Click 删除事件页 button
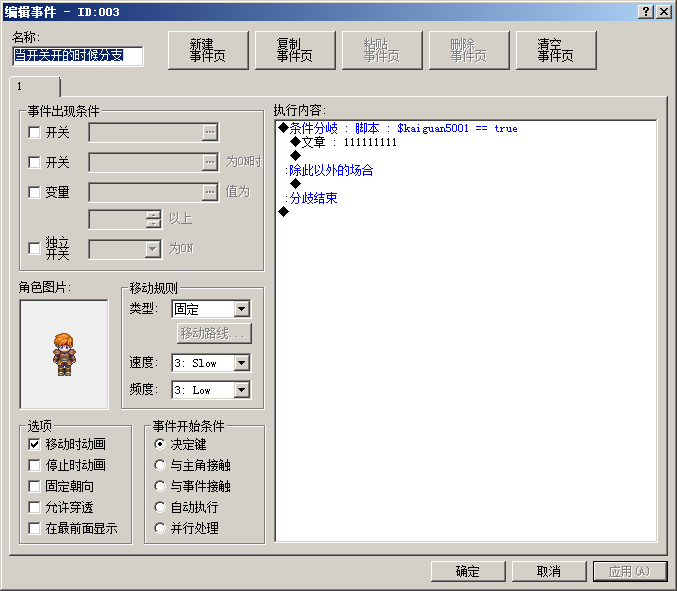 click(x=469, y=50)
